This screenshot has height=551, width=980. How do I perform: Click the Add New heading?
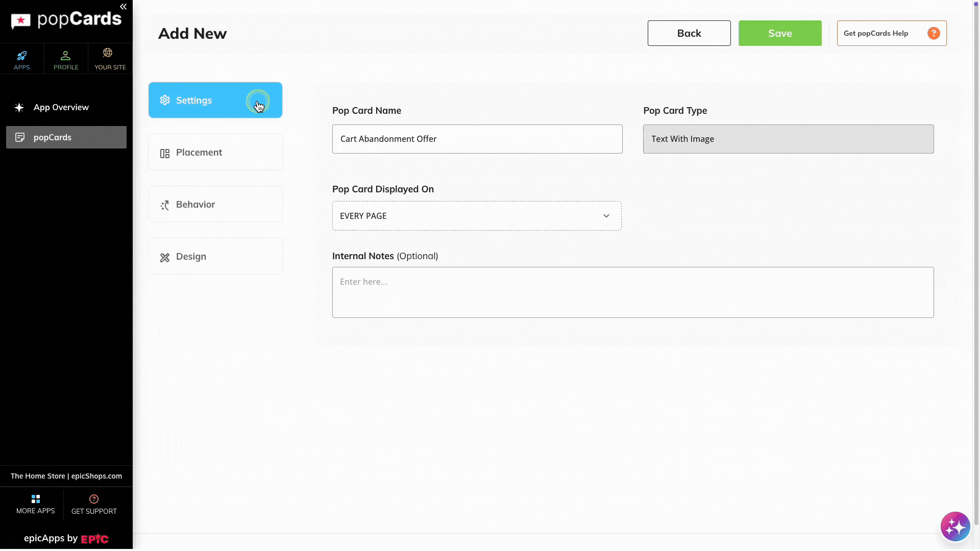pyautogui.click(x=192, y=34)
